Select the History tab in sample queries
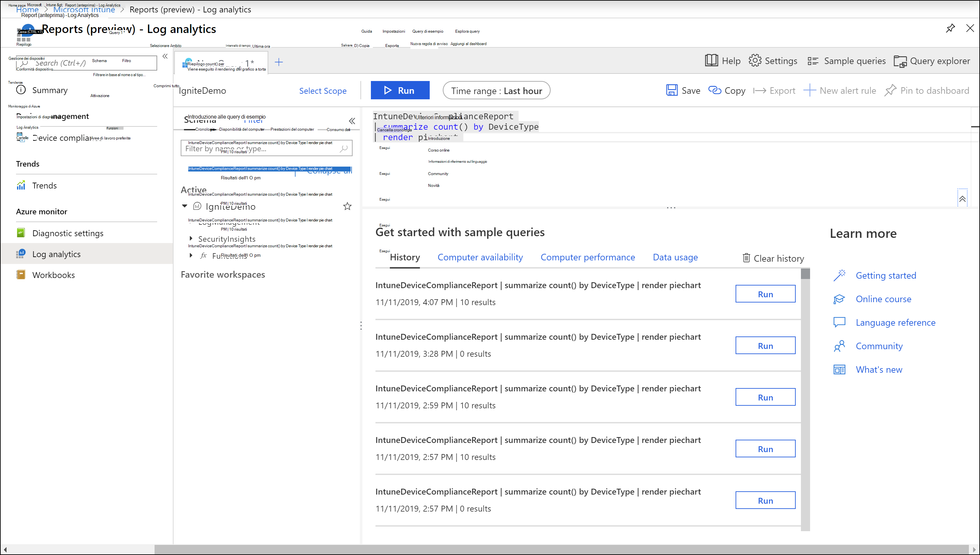Image resolution: width=980 pixels, height=555 pixels. click(x=405, y=257)
